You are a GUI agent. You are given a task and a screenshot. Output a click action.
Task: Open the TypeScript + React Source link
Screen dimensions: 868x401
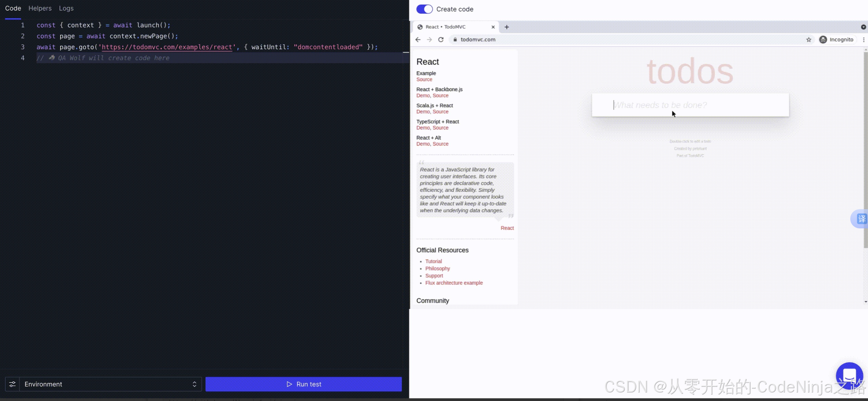[440, 128]
